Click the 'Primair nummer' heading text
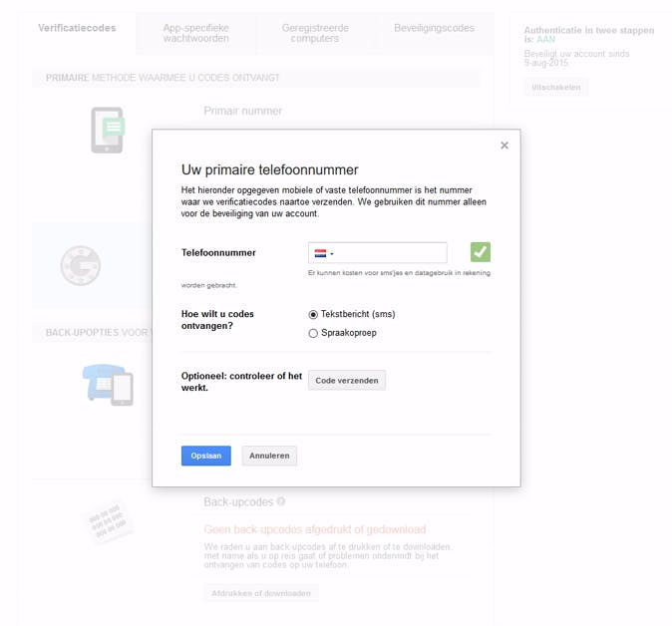The height and width of the screenshot is (626, 672). click(242, 111)
